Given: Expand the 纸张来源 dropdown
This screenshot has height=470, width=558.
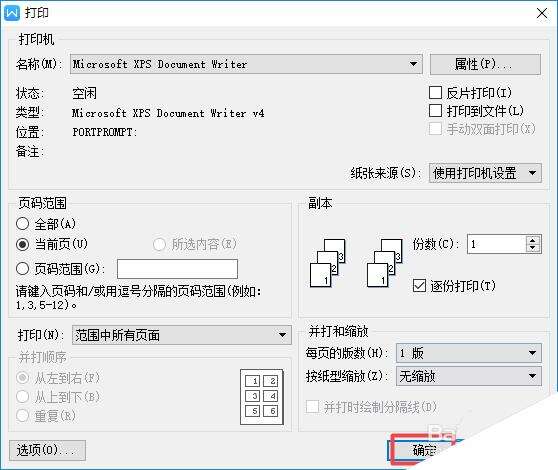Looking at the screenshot, I should 485,173.
